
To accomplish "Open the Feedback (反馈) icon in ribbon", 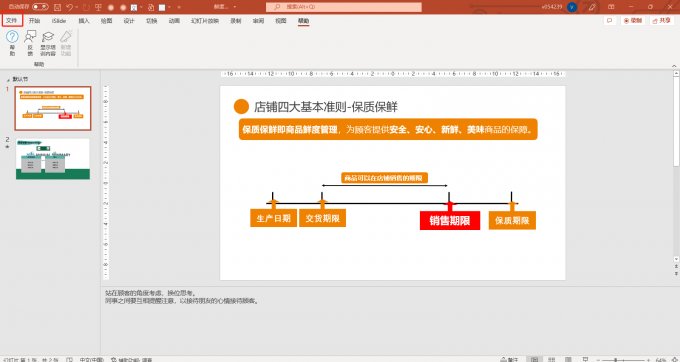I will [x=30, y=37].
